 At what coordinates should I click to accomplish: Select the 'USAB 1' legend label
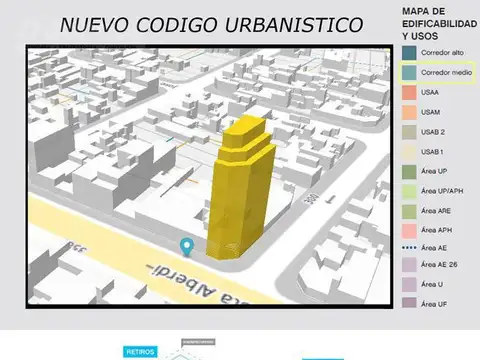[432, 152]
